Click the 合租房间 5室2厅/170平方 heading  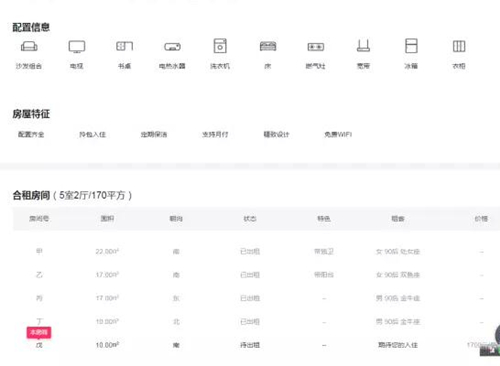coord(72,195)
